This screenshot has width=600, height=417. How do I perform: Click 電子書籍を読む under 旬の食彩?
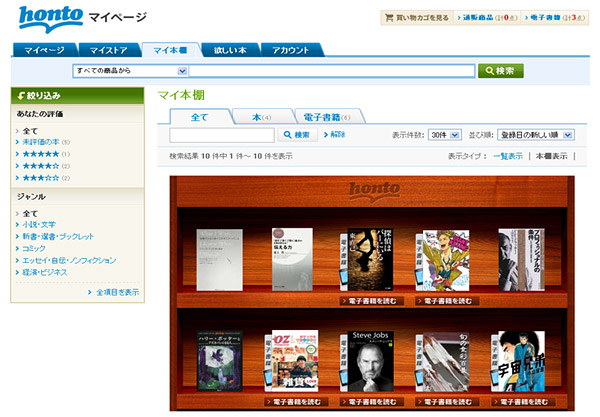coord(448,402)
